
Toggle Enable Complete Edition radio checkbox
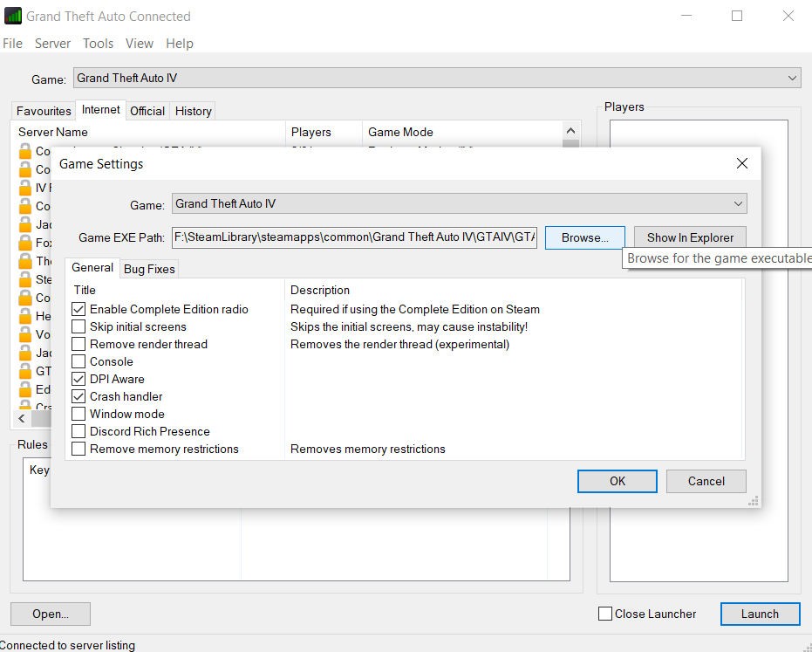point(78,309)
